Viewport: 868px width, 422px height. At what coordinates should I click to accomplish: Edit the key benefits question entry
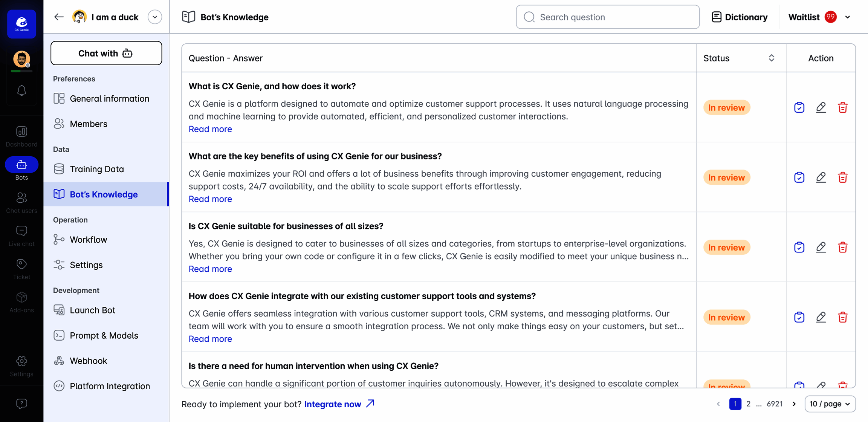[x=821, y=177]
